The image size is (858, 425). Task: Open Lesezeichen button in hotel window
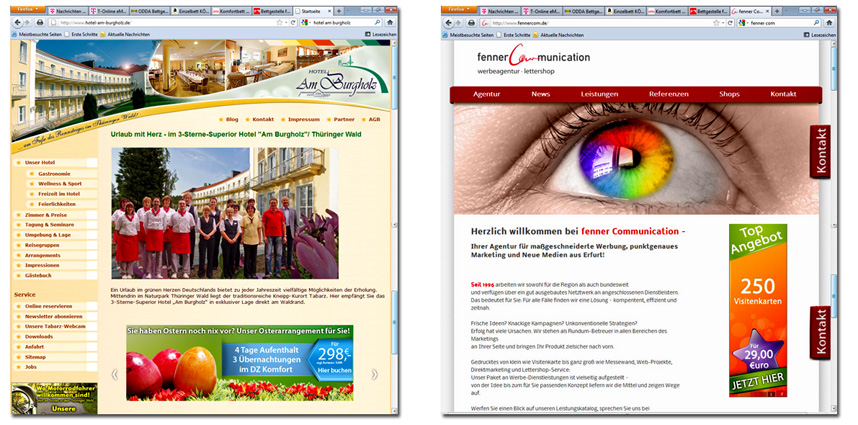click(380, 34)
